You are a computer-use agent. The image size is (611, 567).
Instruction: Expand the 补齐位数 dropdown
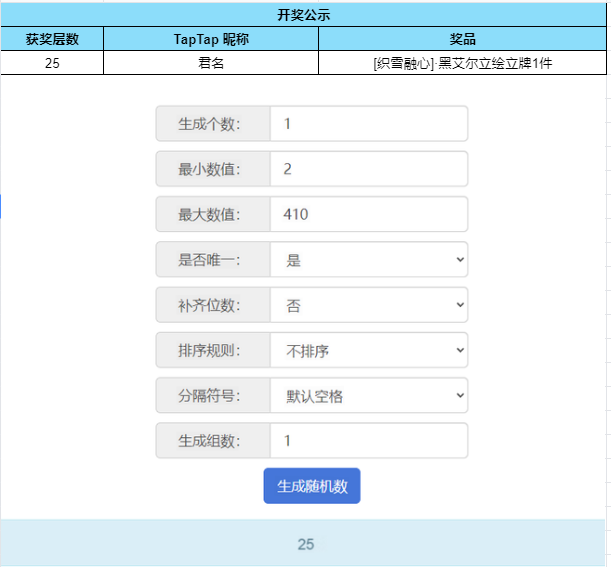click(x=369, y=305)
